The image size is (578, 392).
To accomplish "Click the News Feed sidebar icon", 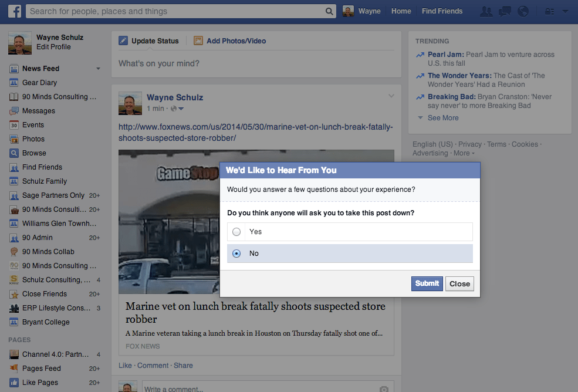I will 13,69.
